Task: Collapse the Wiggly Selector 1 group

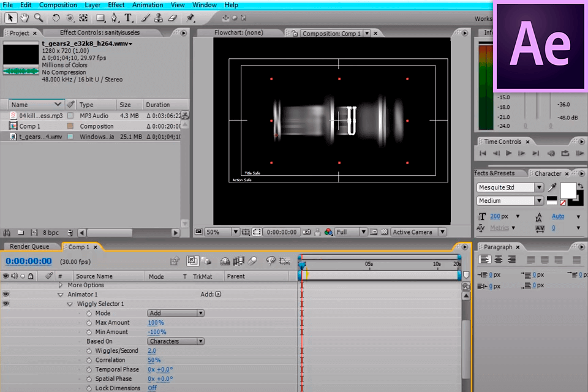Action: click(x=70, y=304)
